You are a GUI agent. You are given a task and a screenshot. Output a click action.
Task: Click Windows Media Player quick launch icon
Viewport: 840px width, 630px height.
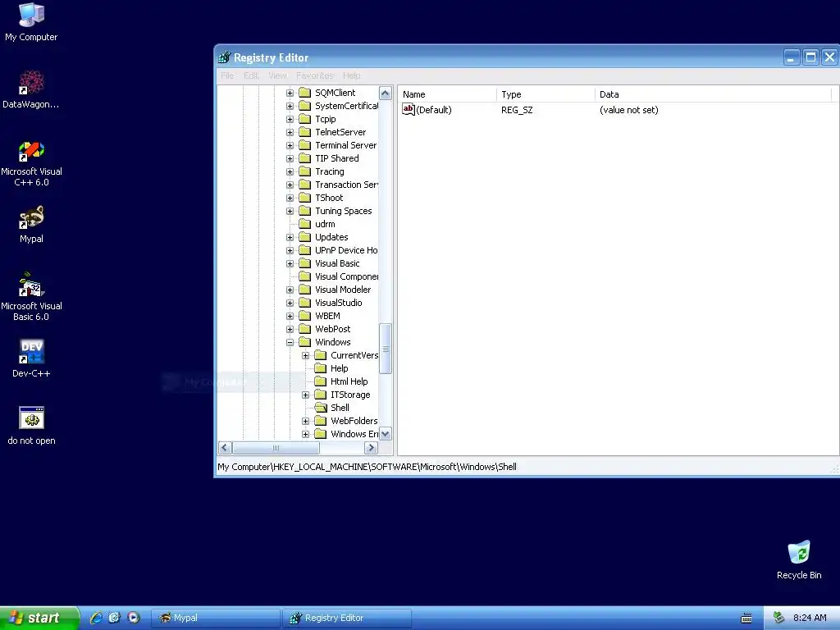[x=134, y=618]
